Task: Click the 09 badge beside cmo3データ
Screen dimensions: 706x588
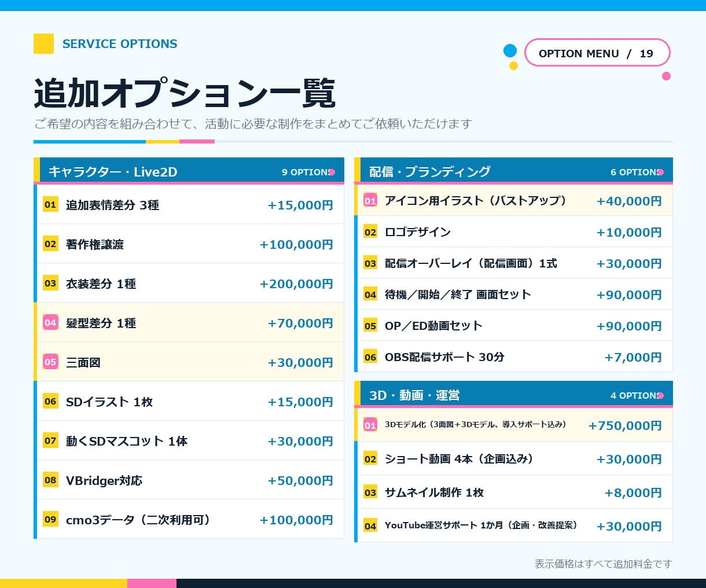Action: (x=50, y=519)
